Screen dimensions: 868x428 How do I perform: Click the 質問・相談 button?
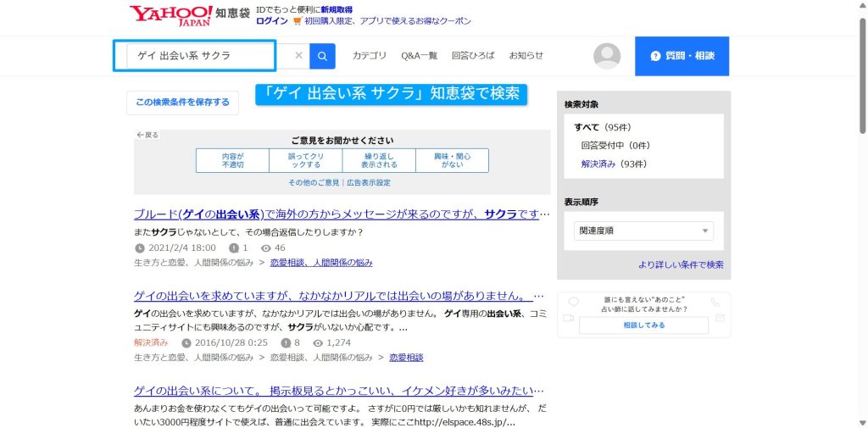pyautogui.click(x=682, y=56)
